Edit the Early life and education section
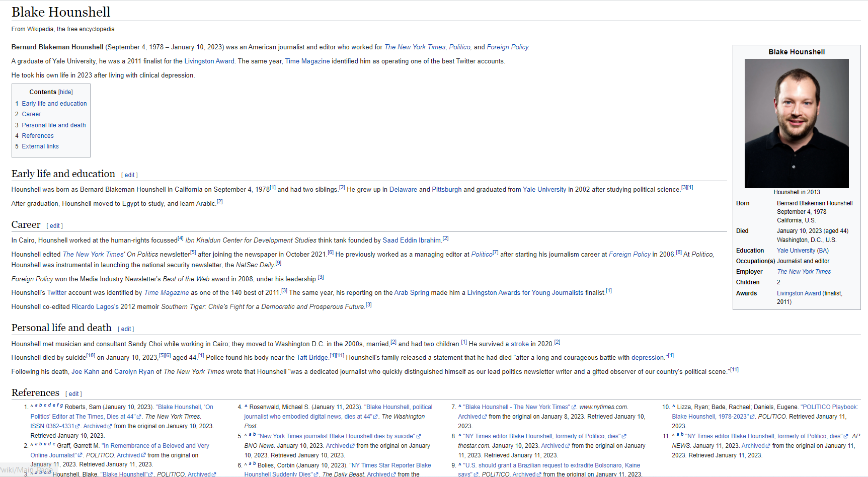Image resolution: width=868 pixels, height=477 pixels. click(x=130, y=175)
